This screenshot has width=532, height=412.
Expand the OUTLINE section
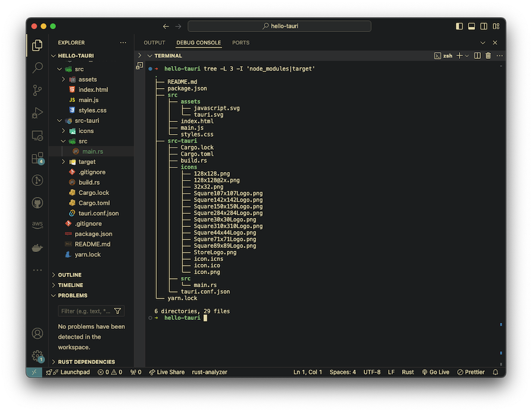[x=70, y=275]
